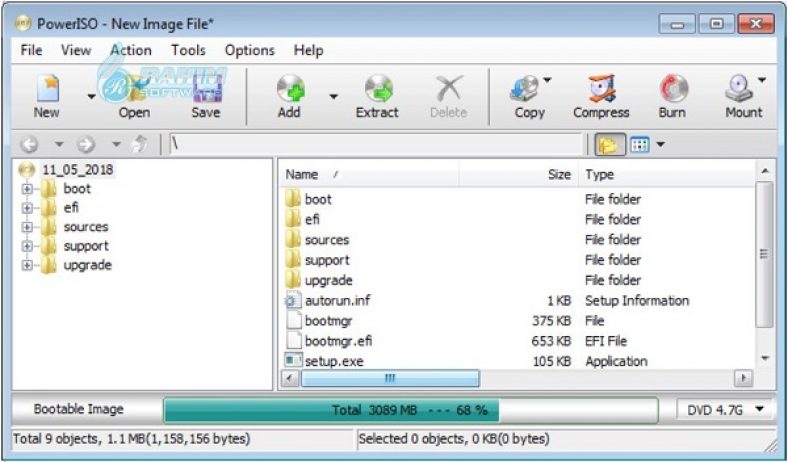The height and width of the screenshot is (462, 788).
Task: Open the Back history dropdown arrow
Action: pos(59,145)
